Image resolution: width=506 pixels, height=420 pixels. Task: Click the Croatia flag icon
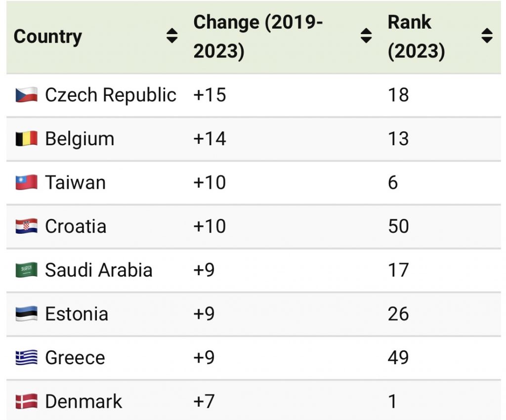[26, 226]
